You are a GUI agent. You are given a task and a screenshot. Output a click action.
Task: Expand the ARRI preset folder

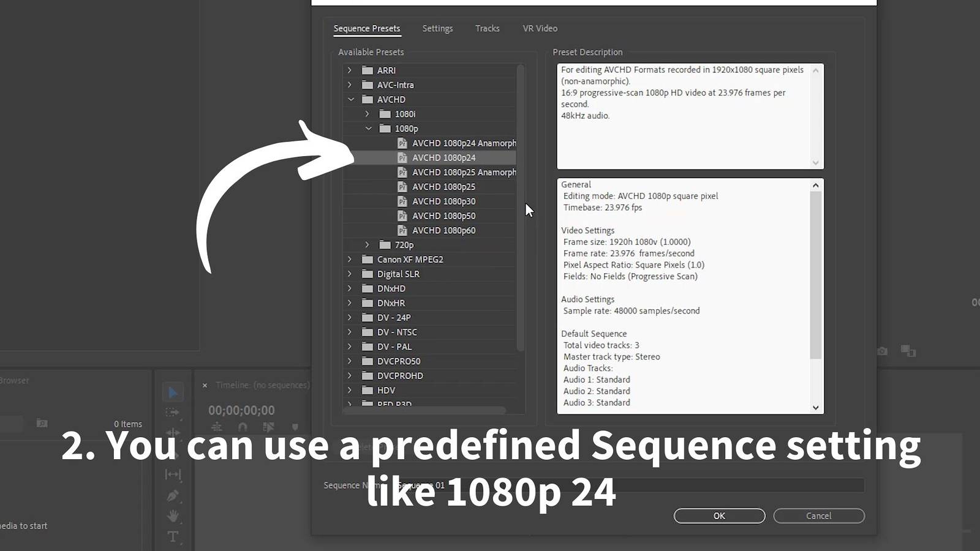pos(350,70)
